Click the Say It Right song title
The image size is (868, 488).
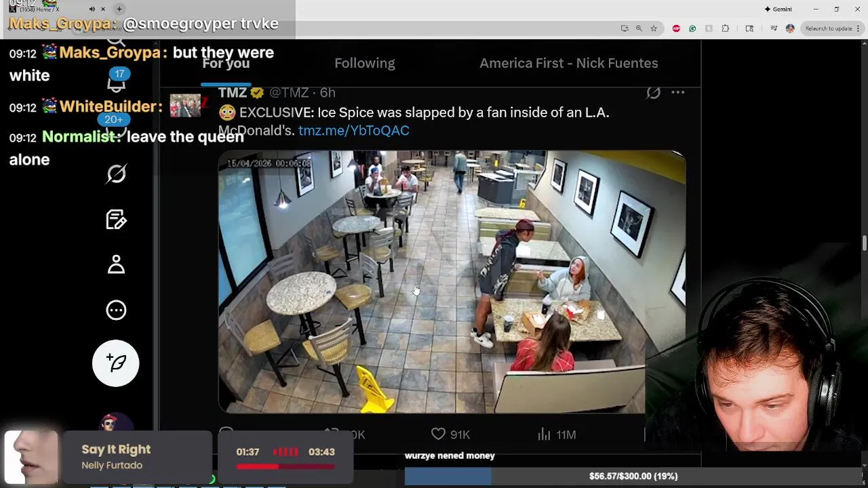click(116, 449)
